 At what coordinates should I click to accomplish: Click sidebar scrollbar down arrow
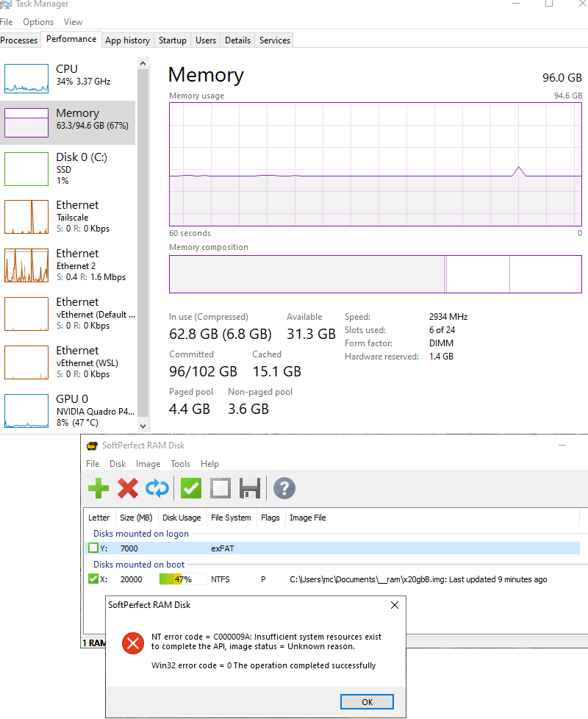(x=143, y=426)
